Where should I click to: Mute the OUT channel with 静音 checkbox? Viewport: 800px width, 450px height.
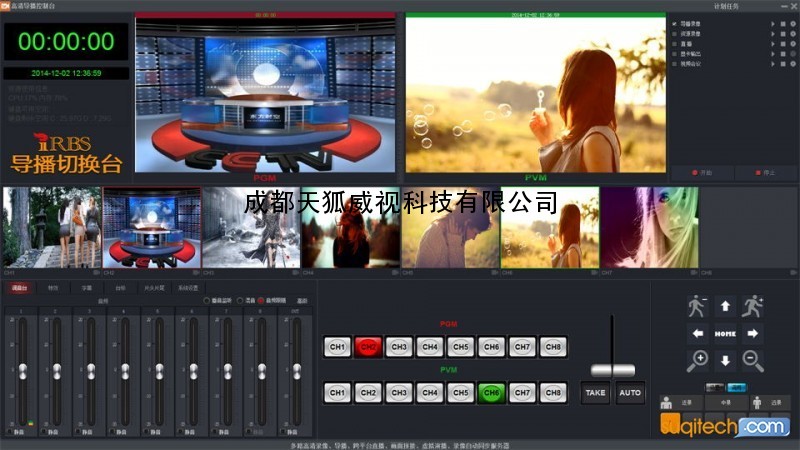tap(283, 432)
